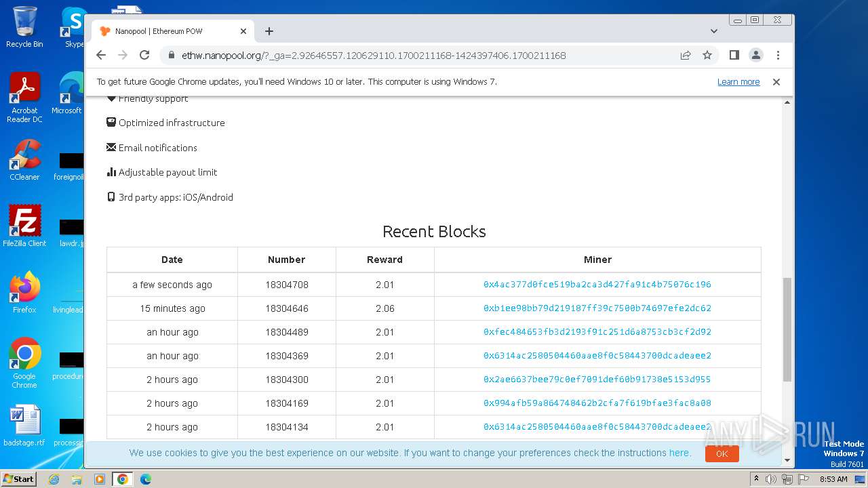Click the Date column header
868x488 pixels.
click(x=172, y=260)
